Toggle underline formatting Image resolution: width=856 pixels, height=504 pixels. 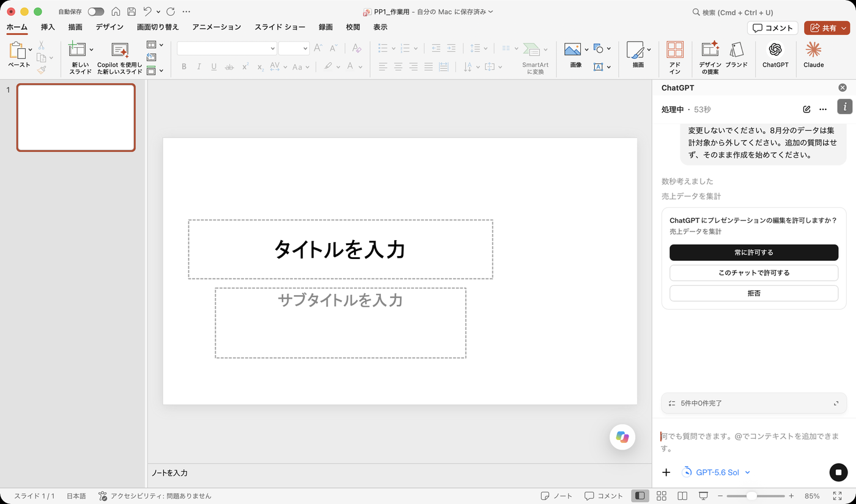coord(214,67)
